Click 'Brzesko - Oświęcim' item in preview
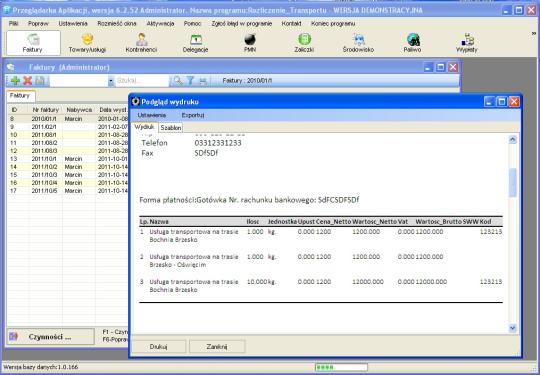The image size is (540, 375). 178,265
